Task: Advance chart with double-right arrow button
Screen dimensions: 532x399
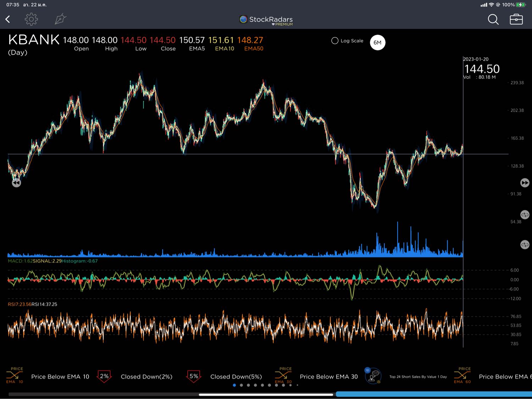Action: click(525, 183)
